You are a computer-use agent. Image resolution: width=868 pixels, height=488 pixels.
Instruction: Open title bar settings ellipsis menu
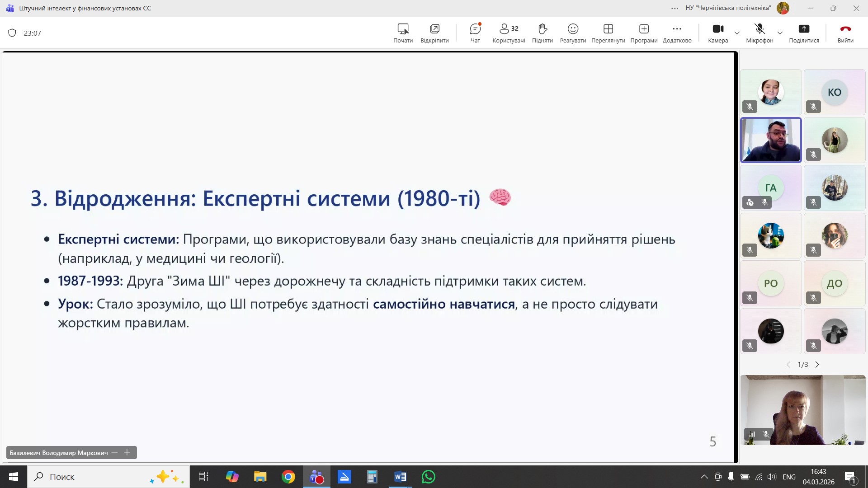tap(675, 8)
